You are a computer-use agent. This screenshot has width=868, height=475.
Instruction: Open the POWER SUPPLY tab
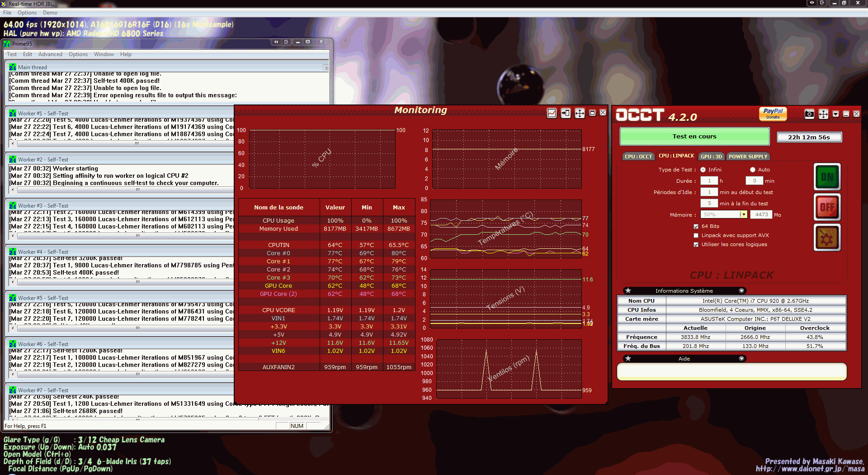click(x=748, y=157)
